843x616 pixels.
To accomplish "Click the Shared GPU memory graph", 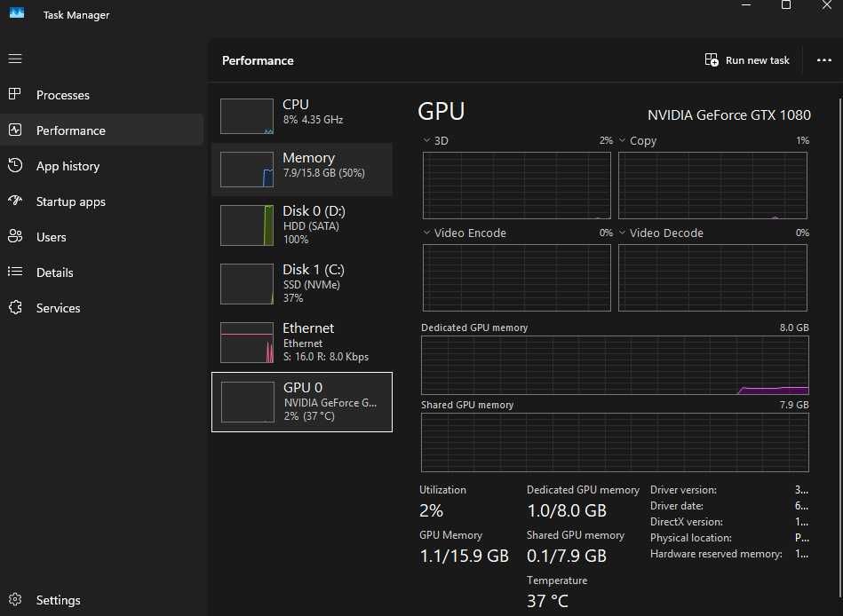I will point(615,443).
